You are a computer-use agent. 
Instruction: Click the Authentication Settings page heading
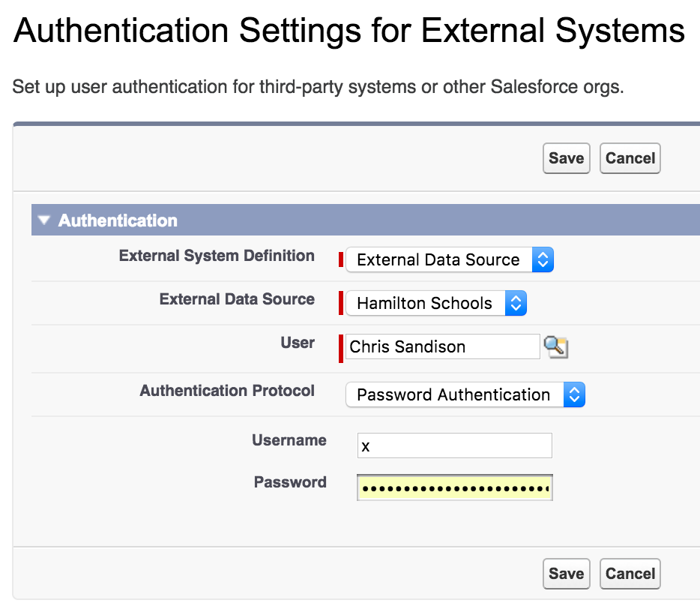point(349,31)
